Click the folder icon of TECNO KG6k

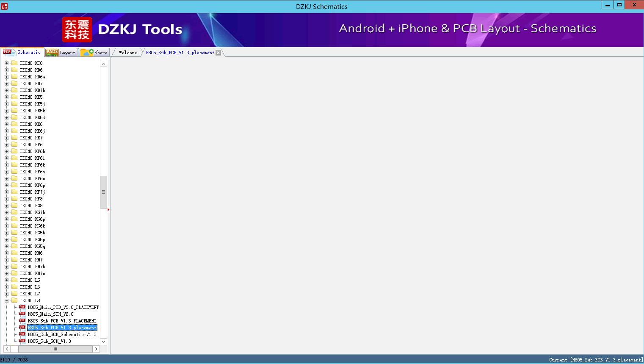(14, 226)
